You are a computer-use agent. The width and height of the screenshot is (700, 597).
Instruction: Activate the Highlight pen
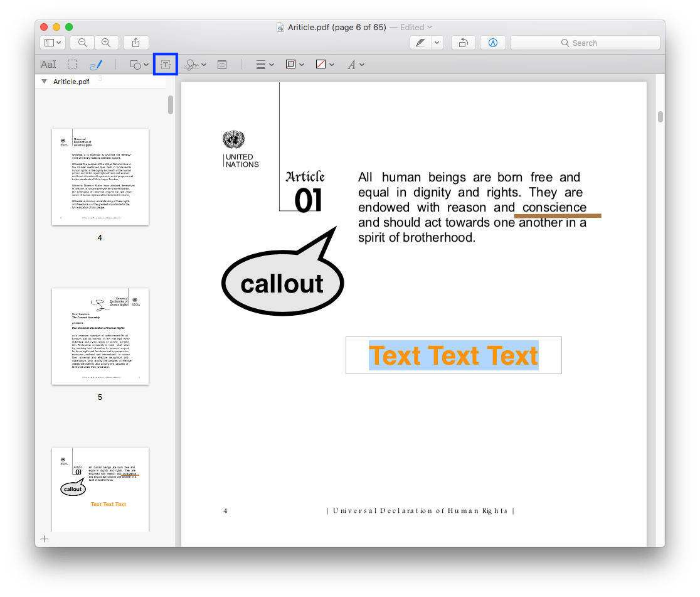(421, 42)
